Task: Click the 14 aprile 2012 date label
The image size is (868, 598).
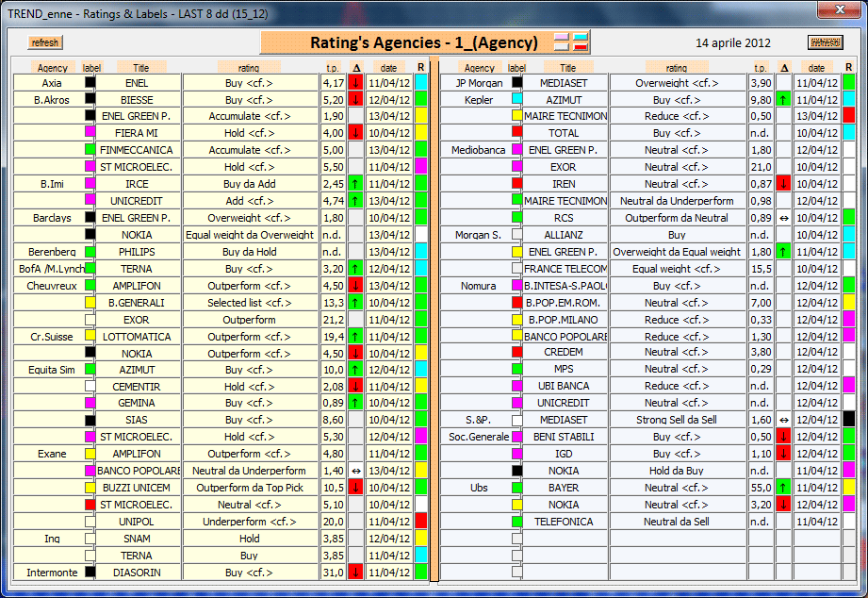Action: point(733,43)
